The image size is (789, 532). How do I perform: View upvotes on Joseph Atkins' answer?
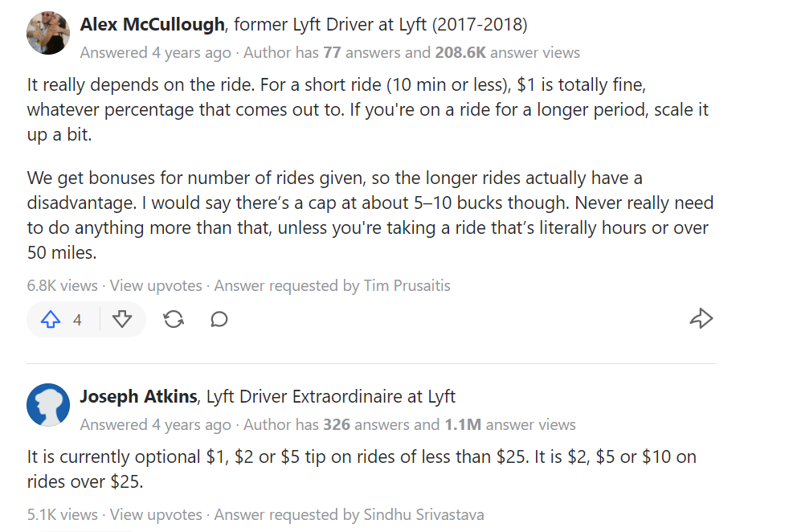click(x=157, y=514)
